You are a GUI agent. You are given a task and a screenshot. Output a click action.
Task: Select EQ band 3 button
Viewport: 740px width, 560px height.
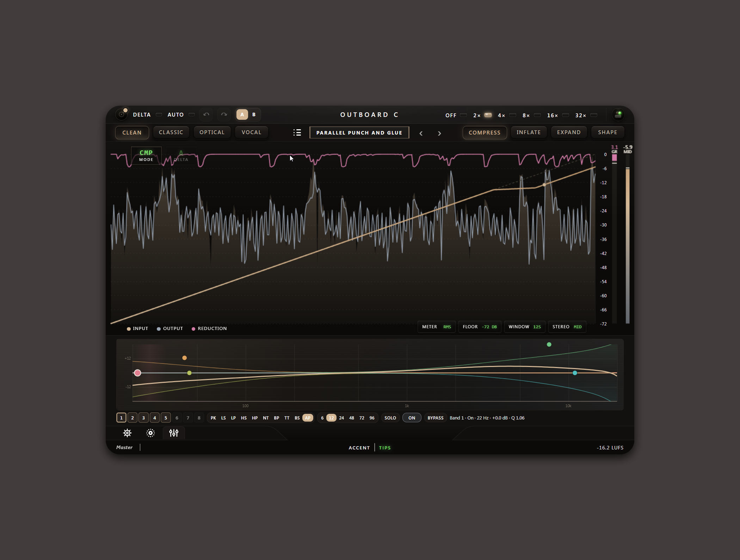pyautogui.click(x=143, y=418)
